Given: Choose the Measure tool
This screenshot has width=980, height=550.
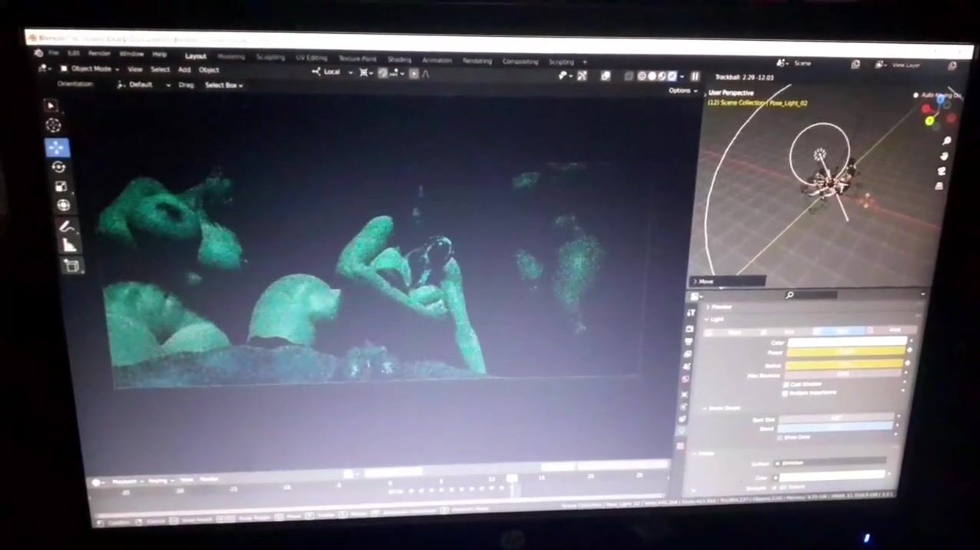Looking at the screenshot, I should [69, 246].
